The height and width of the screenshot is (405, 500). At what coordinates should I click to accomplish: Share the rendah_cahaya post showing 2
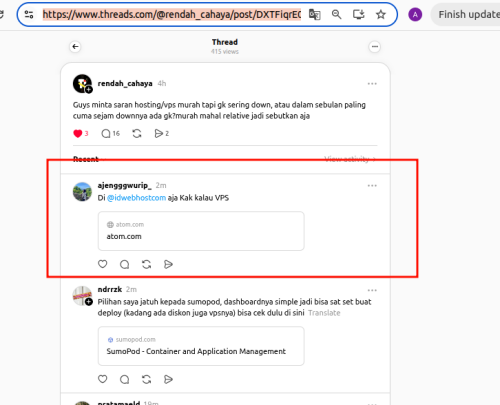pyautogui.click(x=162, y=134)
